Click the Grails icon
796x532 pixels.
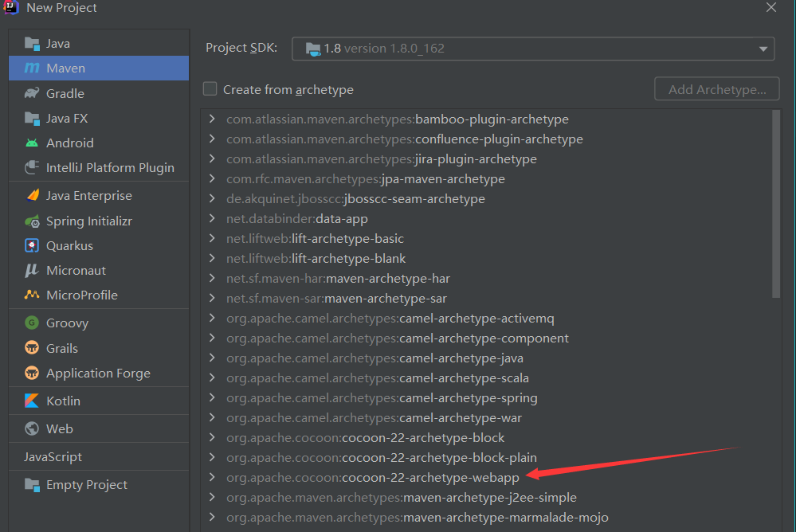[32, 348]
